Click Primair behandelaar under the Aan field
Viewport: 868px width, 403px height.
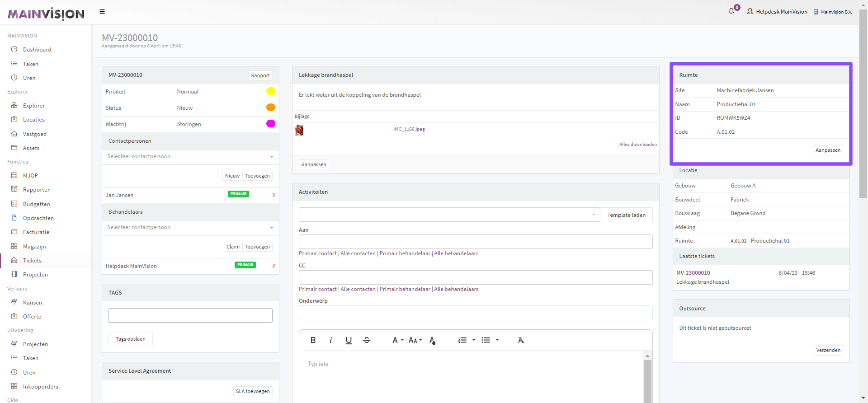405,253
